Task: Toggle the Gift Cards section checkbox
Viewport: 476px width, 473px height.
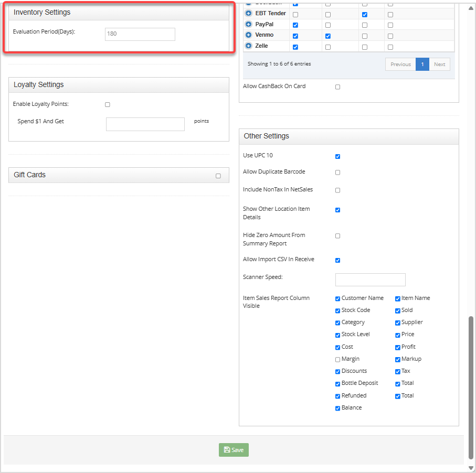Action: pos(218,176)
